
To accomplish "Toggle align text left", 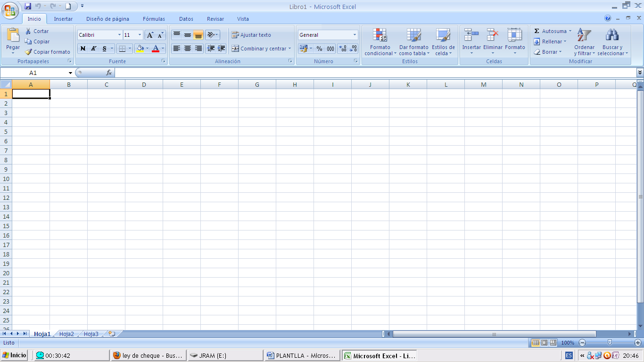I will (x=177, y=48).
